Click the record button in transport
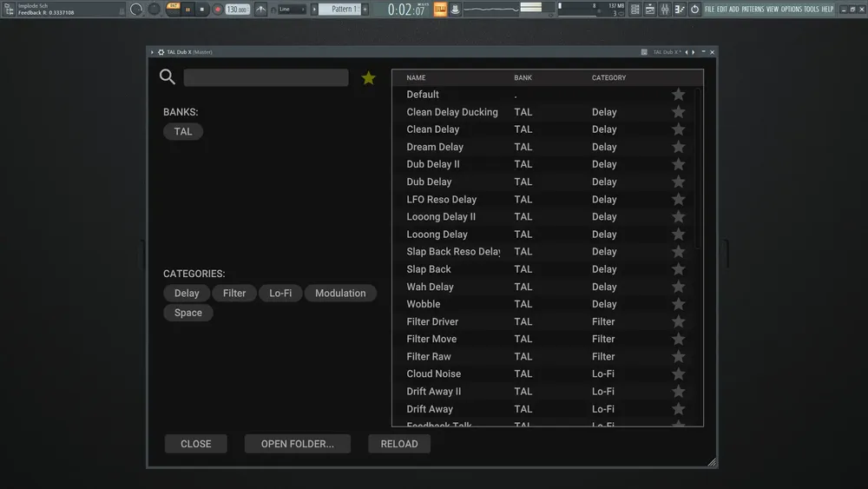Screen dimensions: 868x489 (218, 10)
